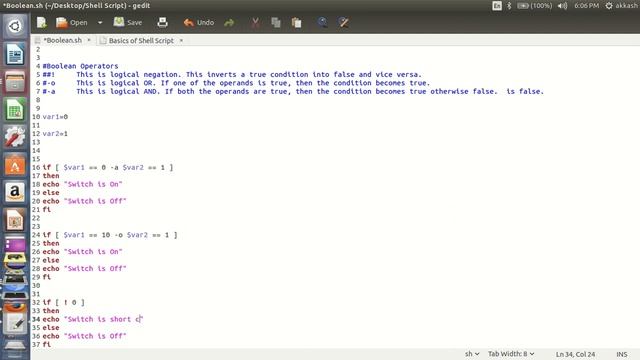Click the logical negation comment on line 5
This screenshot has height=360, width=640.
point(232,74)
